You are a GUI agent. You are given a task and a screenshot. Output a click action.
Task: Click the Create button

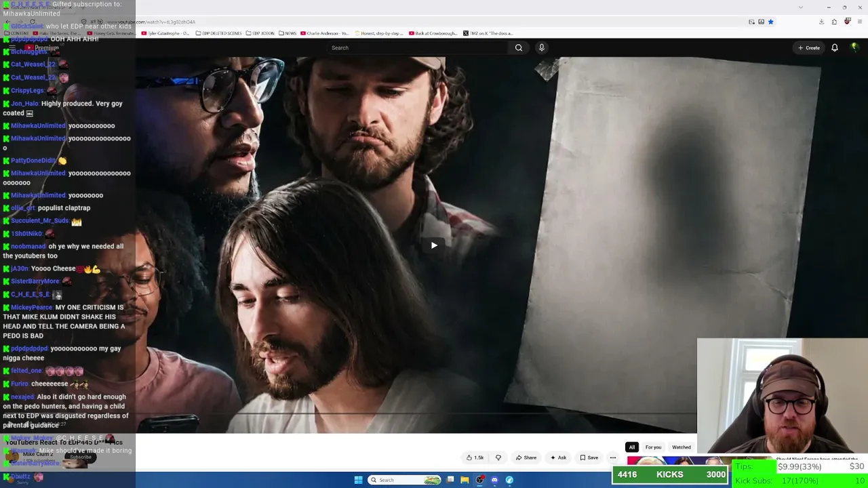point(809,47)
